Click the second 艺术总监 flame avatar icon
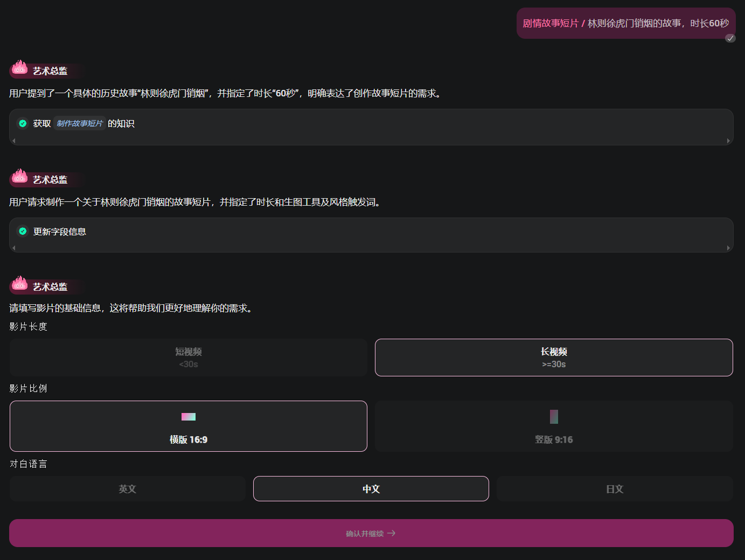Screen dimensions: 745x560 (x=20, y=177)
